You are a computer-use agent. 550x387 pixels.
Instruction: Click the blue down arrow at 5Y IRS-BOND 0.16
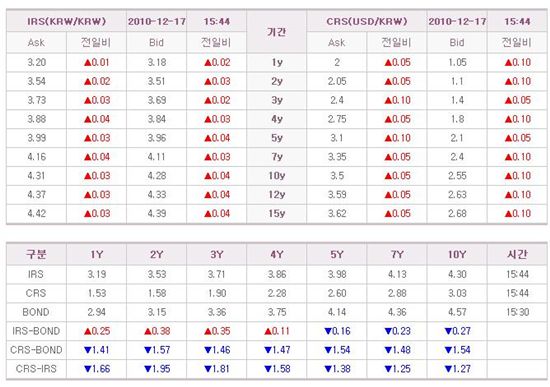tap(328, 331)
